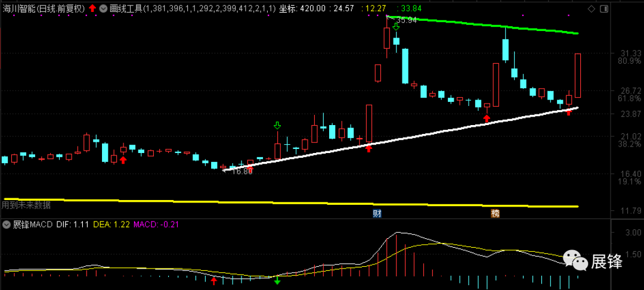Click the 用到未来数据 notice text

(26, 204)
